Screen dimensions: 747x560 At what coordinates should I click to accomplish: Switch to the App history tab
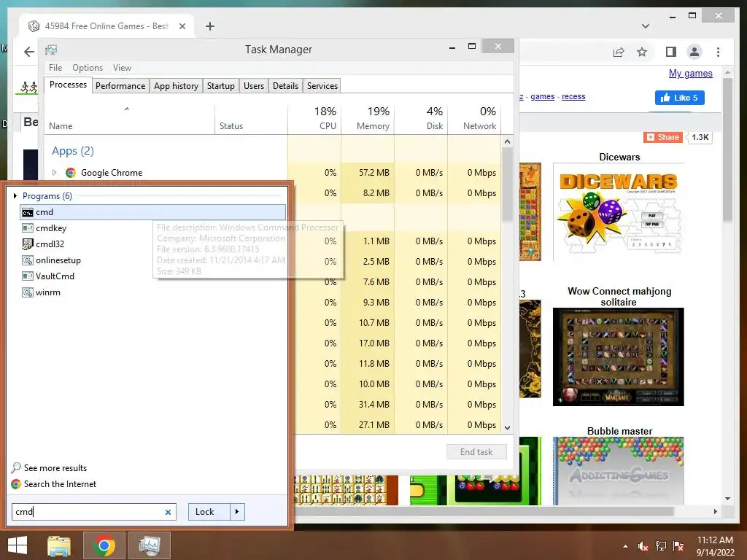click(176, 86)
